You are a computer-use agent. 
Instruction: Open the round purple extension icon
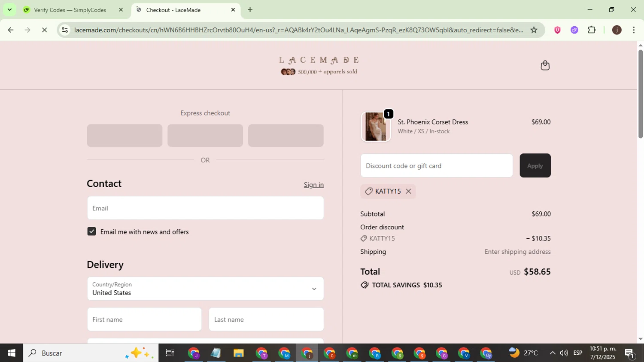574,30
